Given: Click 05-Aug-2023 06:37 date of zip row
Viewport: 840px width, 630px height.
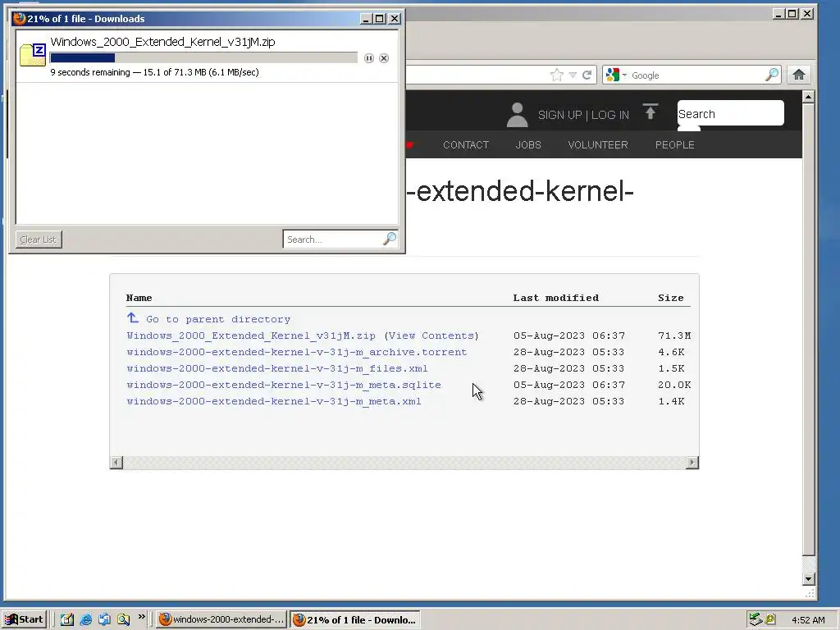Looking at the screenshot, I should 569,336.
